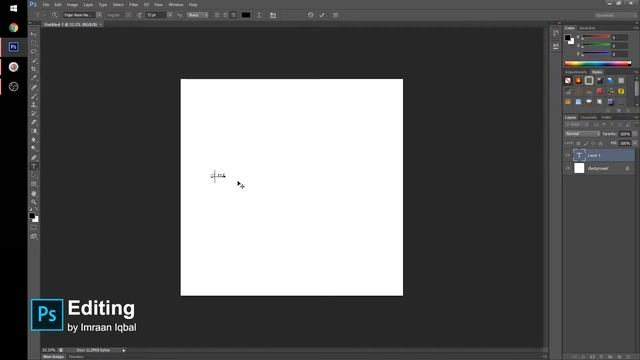Select the Path Selection tool
The image size is (640, 360).
(x=34, y=176)
